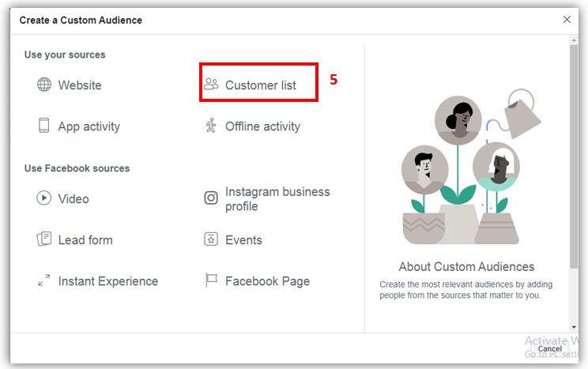
Task: Click the people icon for Customer list
Action: coord(211,84)
